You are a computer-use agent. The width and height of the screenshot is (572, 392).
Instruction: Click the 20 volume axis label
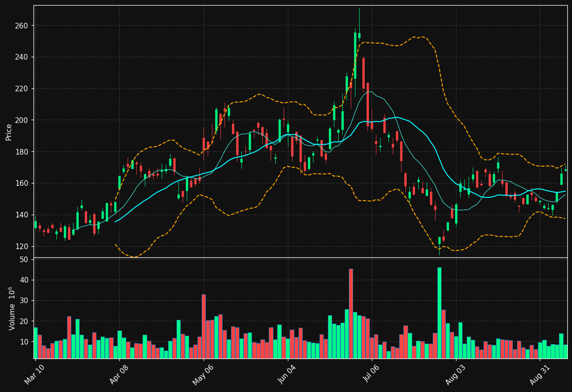pyautogui.click(x=24, y=321)
